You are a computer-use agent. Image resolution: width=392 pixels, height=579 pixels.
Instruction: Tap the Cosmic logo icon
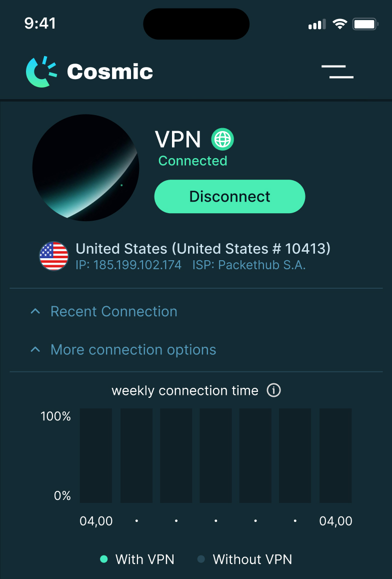(41, 72)
